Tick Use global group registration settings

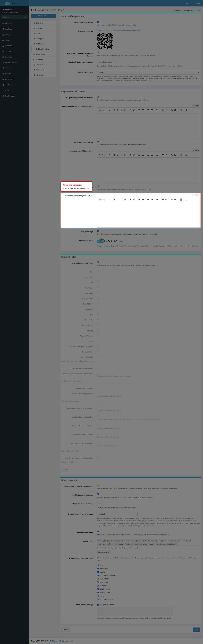pos(98,485)
